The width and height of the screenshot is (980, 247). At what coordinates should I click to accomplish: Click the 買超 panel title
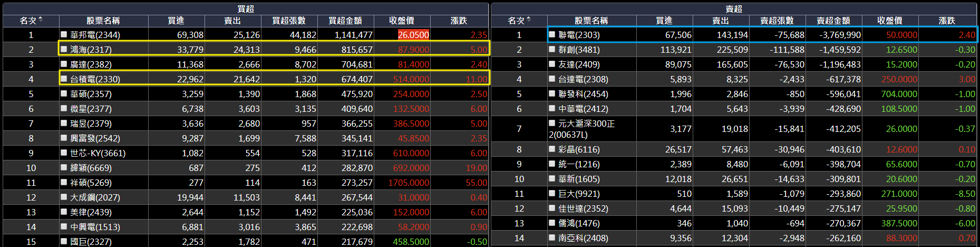(246, 9)
